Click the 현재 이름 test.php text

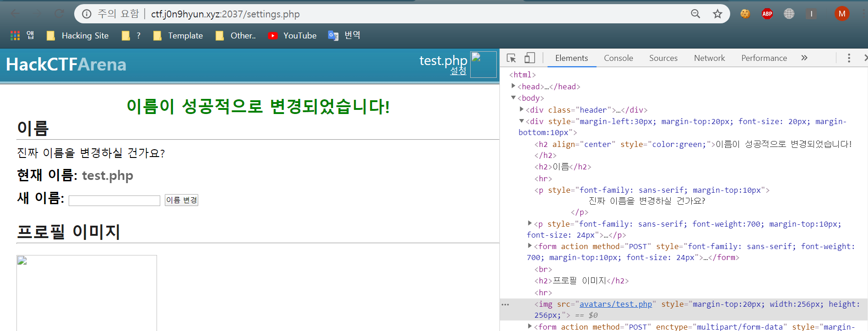(x=75, y=175)
